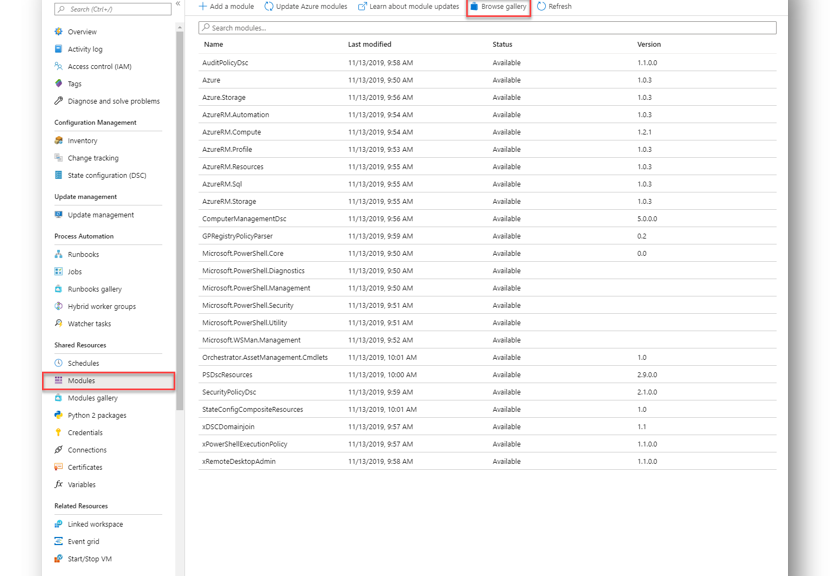
Task: Click the Python 2 packages icon
Action: 58,415
